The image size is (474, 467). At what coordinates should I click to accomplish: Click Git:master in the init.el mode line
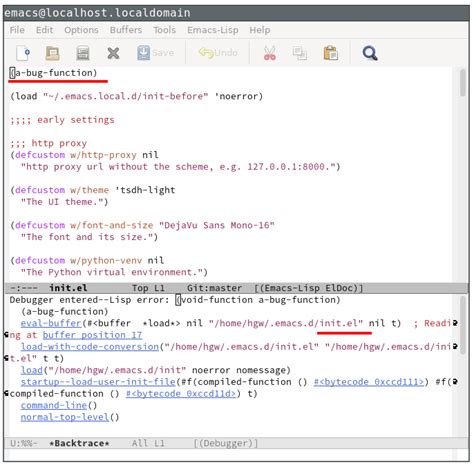214,288
